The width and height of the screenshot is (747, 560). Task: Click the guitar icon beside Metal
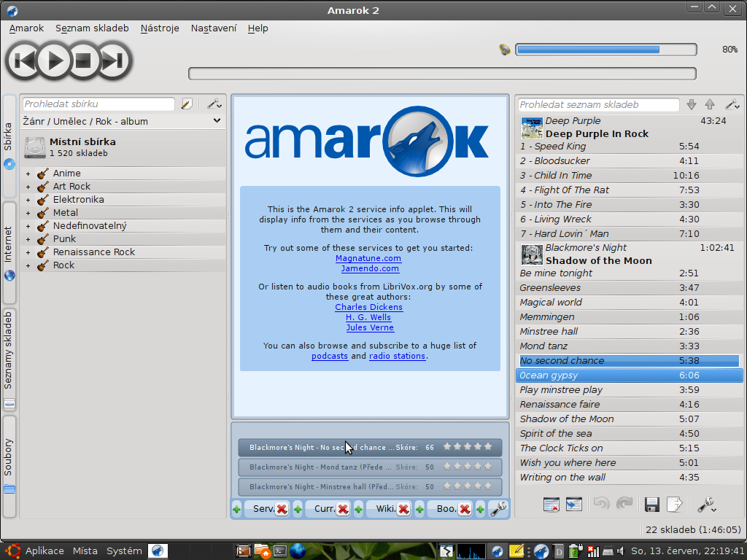tap(43, 213)
